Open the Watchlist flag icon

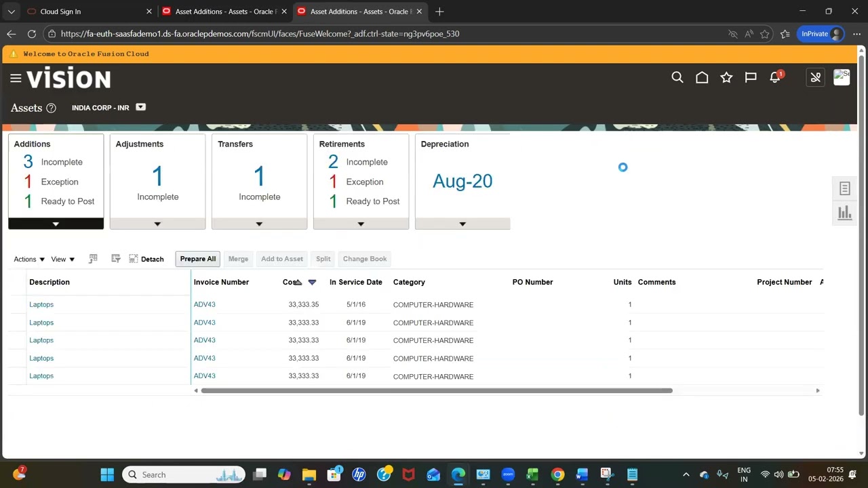tap(751, 78)
